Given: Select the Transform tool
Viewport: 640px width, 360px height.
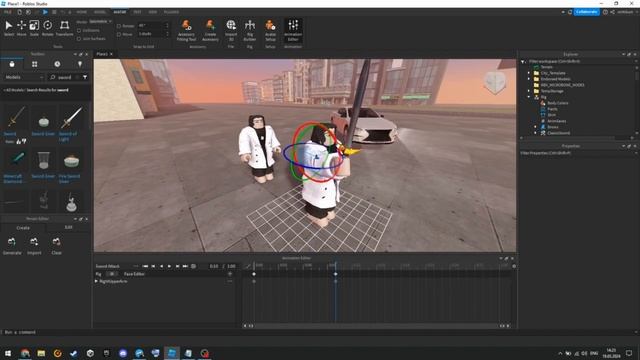Looking at the screenshot, I should click(x=64, y=29).
